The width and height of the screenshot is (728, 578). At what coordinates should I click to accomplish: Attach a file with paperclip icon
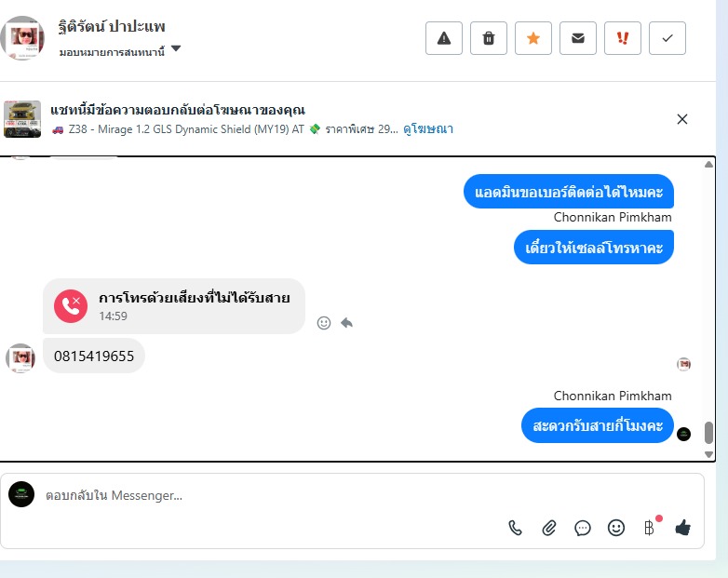(548, 528)
